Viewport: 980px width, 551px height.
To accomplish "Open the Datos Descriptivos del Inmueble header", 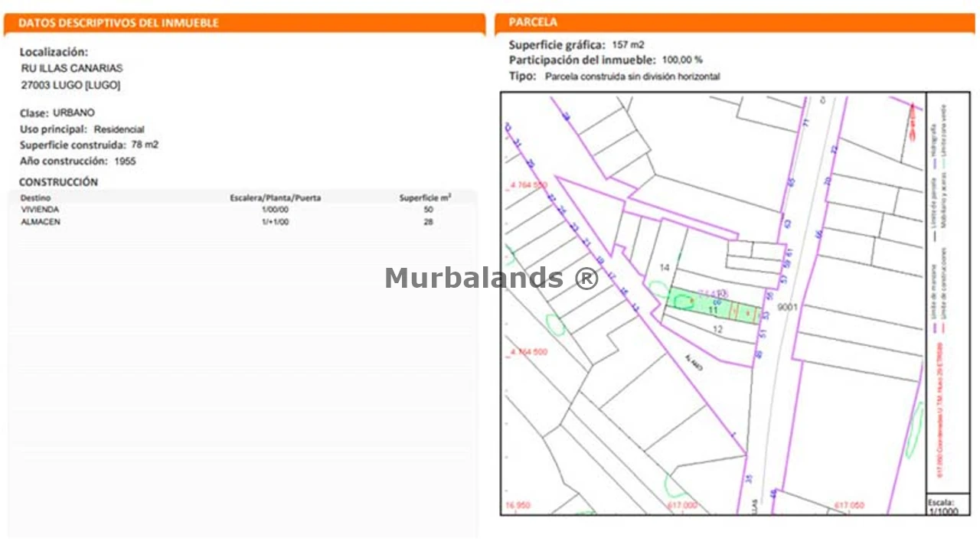I will [x=119, y=23].
